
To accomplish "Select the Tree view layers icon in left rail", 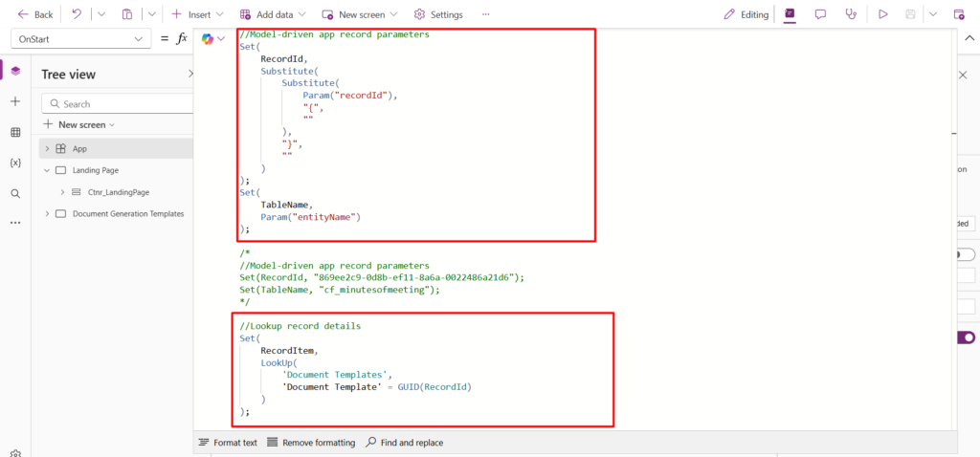I will (x=15, y=71).
